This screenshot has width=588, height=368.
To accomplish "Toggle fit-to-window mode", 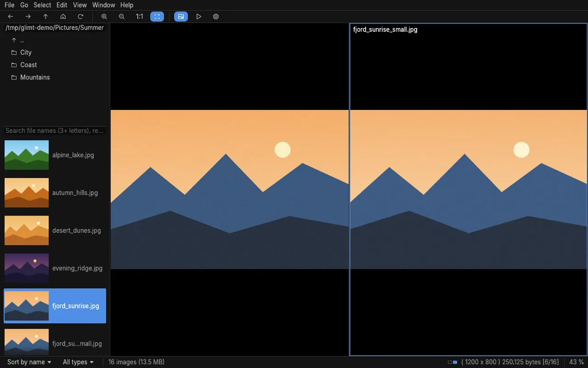I will click(157, 17).
